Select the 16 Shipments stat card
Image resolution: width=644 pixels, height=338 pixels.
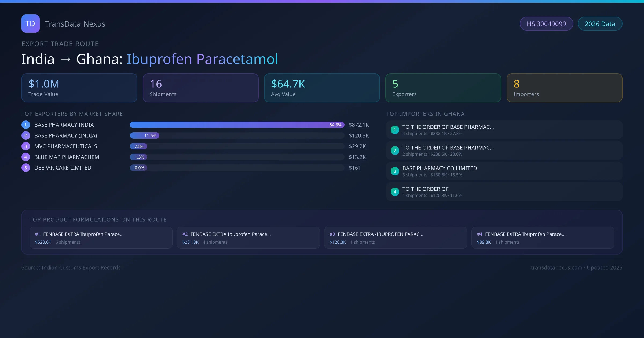coord(200,88)
